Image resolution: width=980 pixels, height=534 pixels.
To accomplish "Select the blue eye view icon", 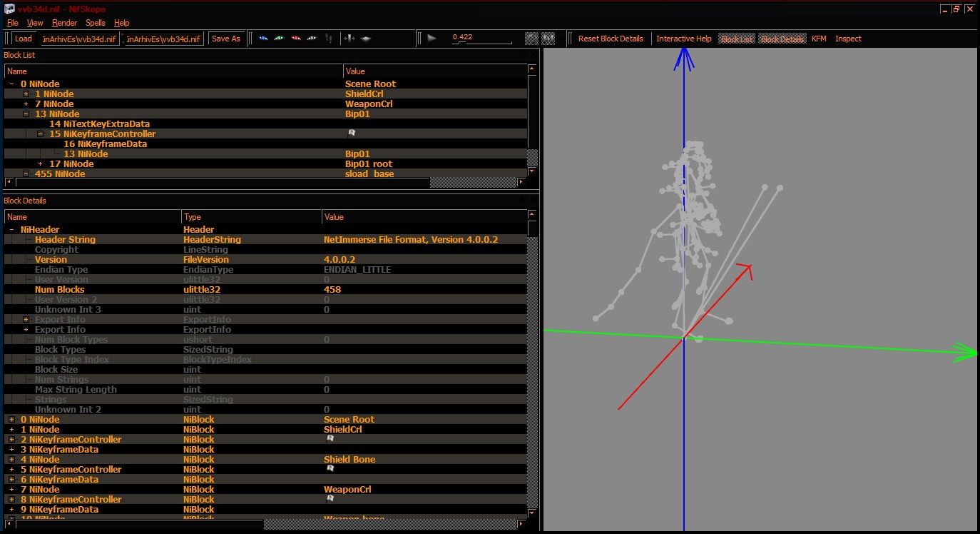I will [x=263, y=39].
